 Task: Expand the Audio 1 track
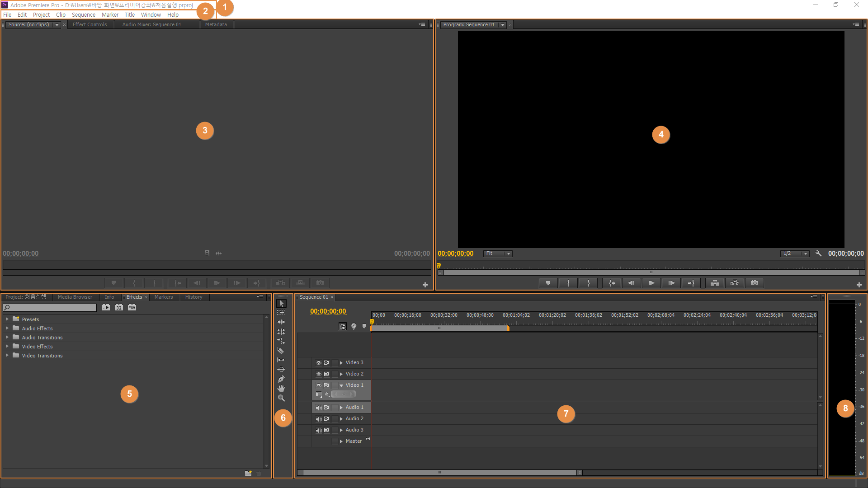pos(341,408)
